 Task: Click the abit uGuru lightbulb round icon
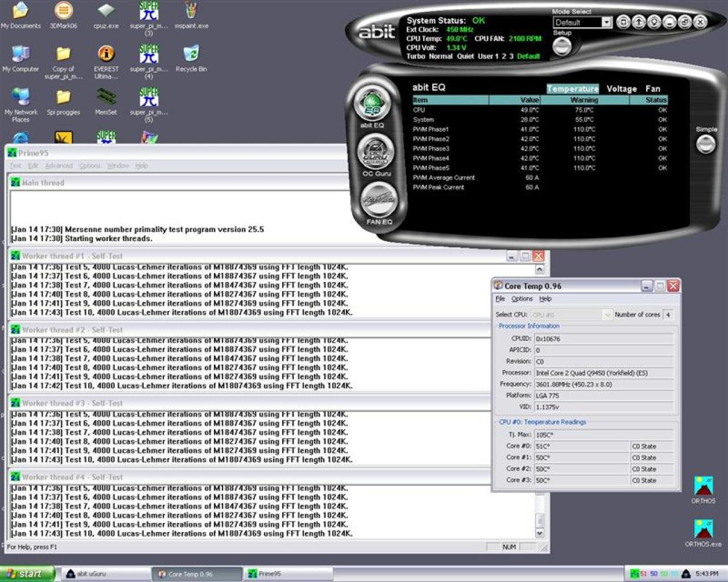point(654,22)
